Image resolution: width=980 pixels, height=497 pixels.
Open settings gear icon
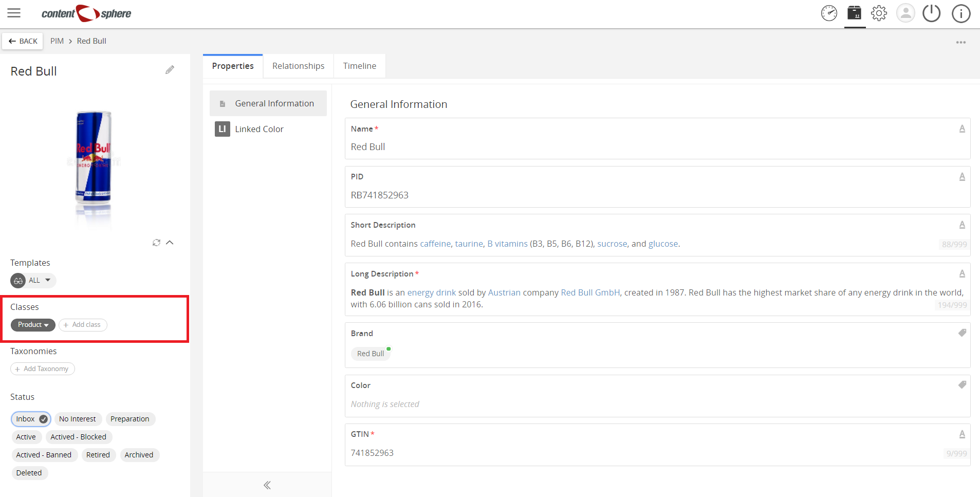[x=879, y=13]
